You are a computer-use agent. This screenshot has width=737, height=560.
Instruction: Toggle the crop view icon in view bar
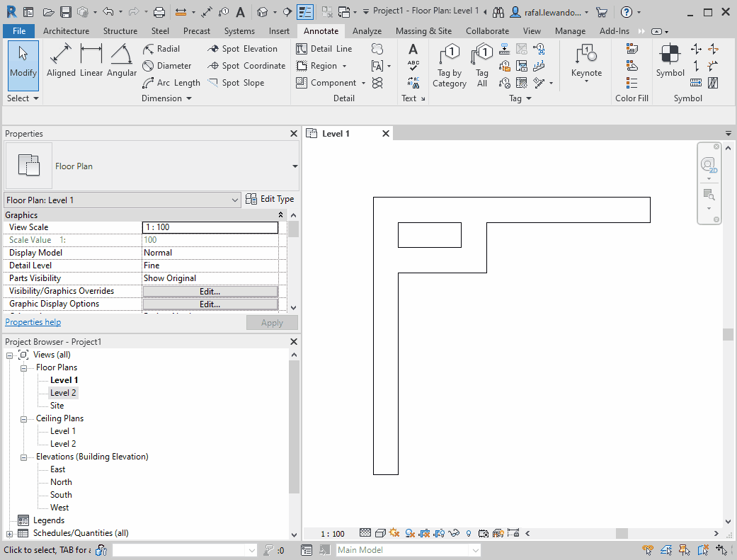(x=425, y=533)
